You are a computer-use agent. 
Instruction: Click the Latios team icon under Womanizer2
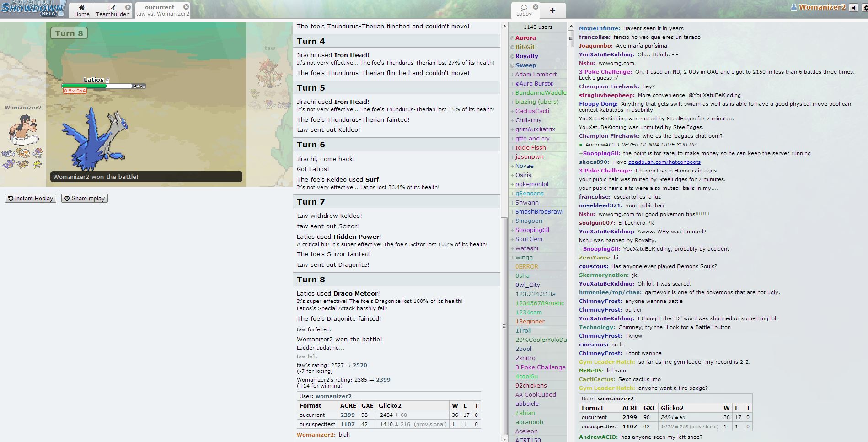click(8, 153)
